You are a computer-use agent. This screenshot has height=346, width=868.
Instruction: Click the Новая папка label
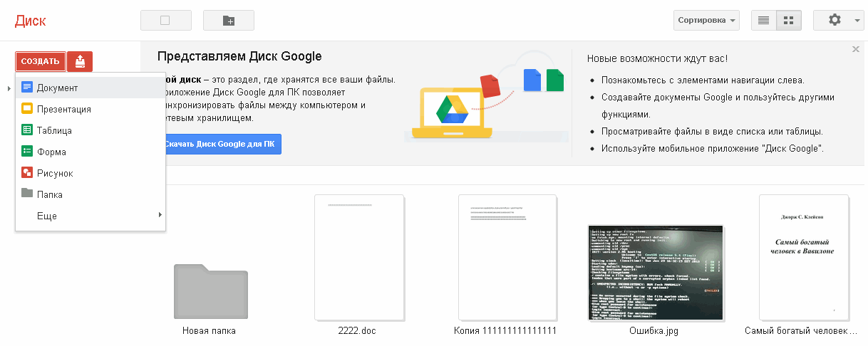209,331
